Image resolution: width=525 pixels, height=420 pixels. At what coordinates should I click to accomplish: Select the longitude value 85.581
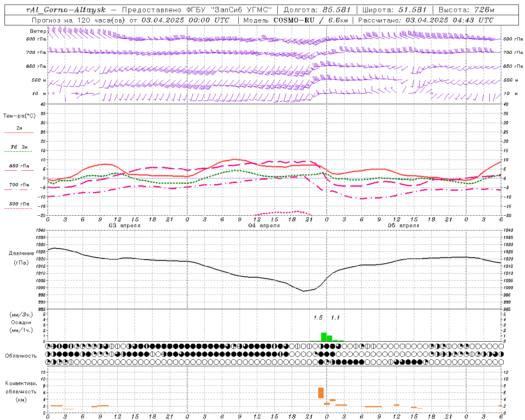(x=337, y=10)
